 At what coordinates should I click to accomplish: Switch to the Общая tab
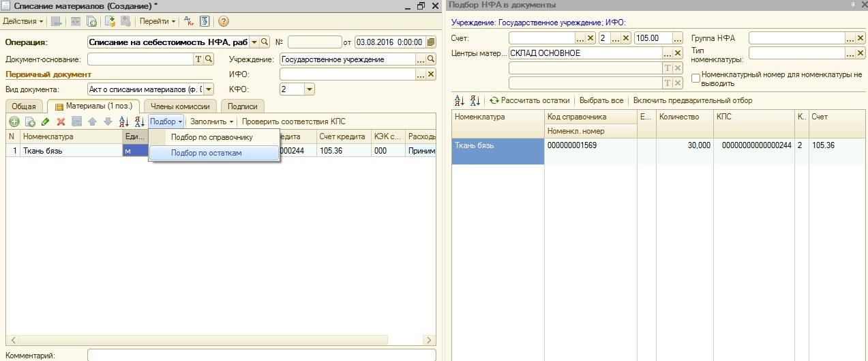pyautogui.click(x=24, y=106)
